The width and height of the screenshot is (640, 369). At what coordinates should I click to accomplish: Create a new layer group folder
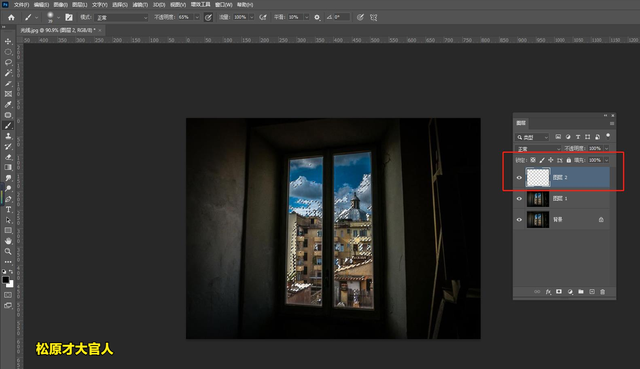[x=580, y=292]
